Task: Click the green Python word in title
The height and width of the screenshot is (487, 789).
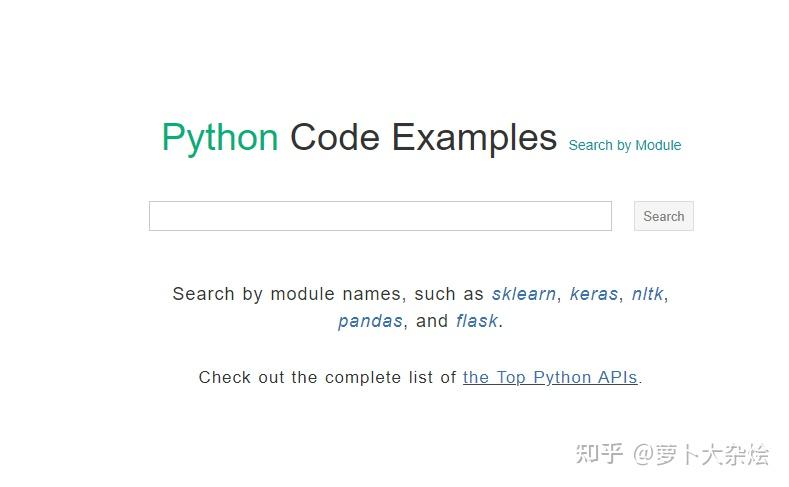Action: [220, 137]
